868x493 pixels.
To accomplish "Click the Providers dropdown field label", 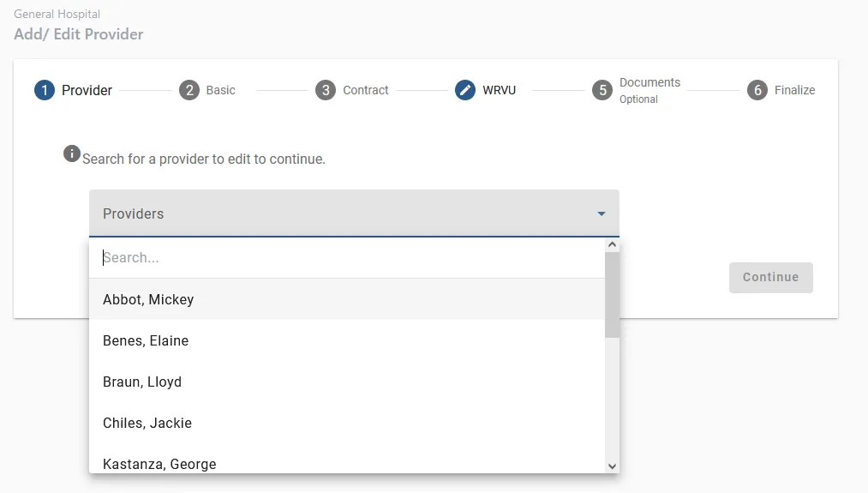I will (134, 213).
